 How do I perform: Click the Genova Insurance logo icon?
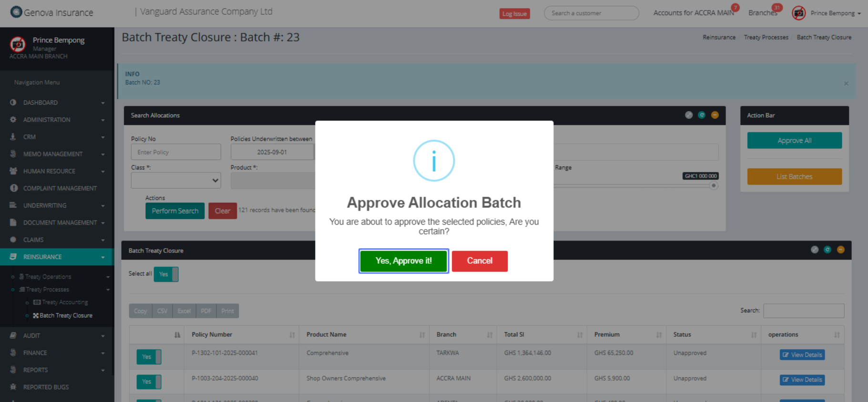pyautogui.click(x=16, y=12)
